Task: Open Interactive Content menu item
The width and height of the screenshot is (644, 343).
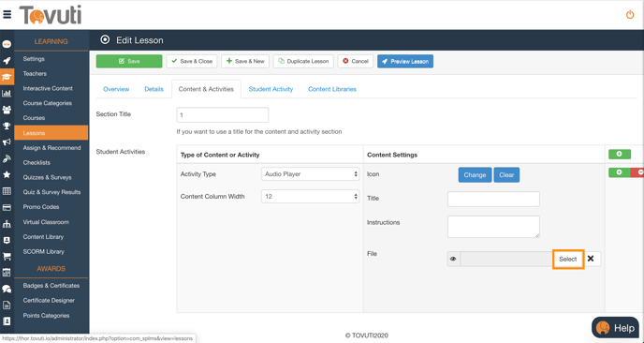Action: (48, 88)
